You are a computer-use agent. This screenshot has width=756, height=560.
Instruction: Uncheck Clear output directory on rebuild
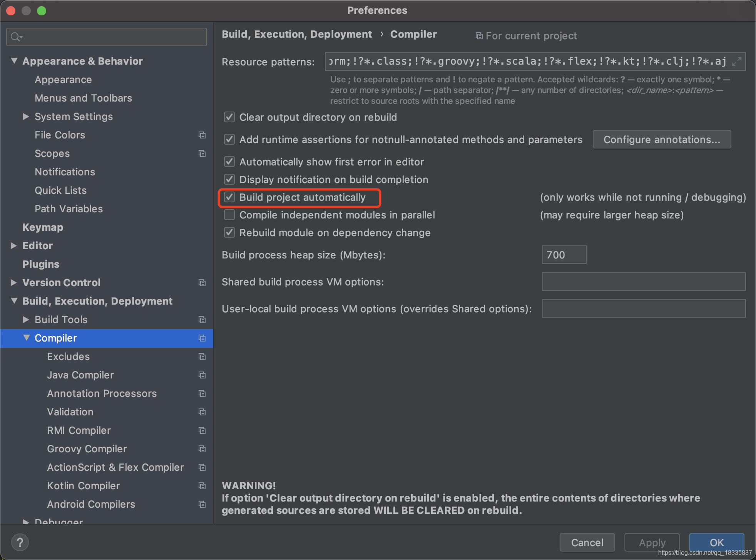click(229, 117)
